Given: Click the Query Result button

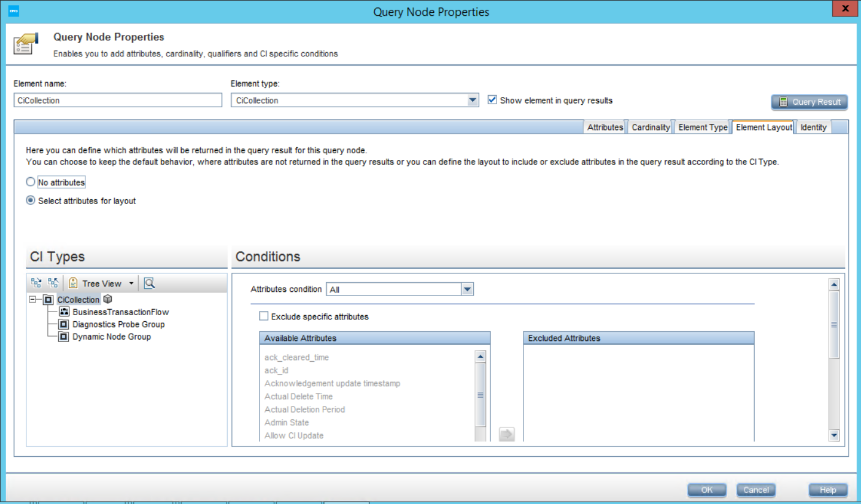Looking at the screenshot, I should coord(809,102).
